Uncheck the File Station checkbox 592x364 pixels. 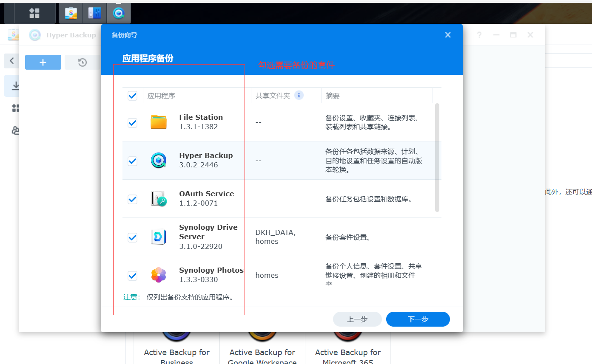(x=133, y=123)
